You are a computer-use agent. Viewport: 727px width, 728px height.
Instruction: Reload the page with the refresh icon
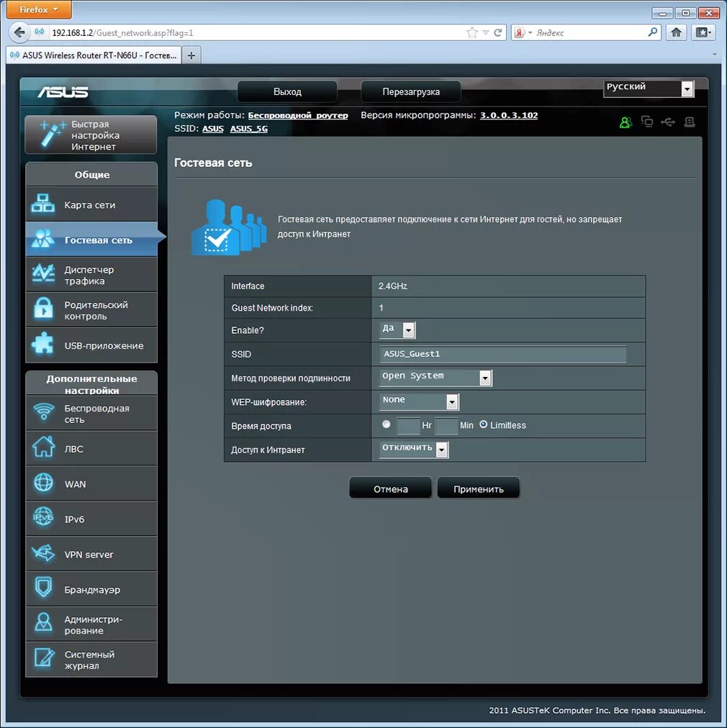[x=497, y=32]
